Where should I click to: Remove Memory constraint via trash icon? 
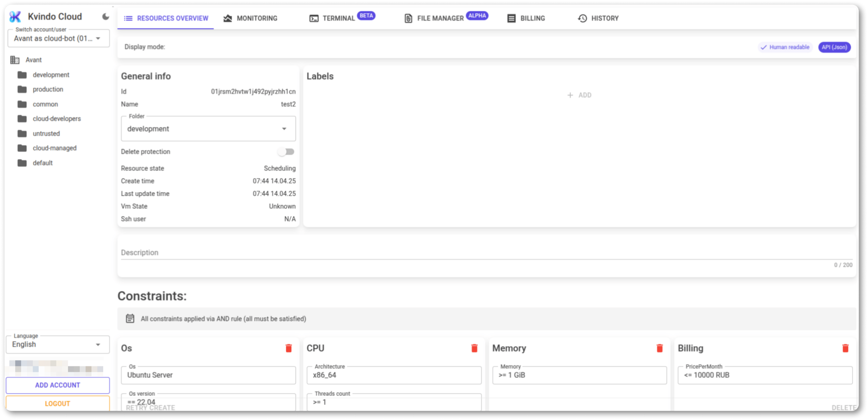point(660,348)
